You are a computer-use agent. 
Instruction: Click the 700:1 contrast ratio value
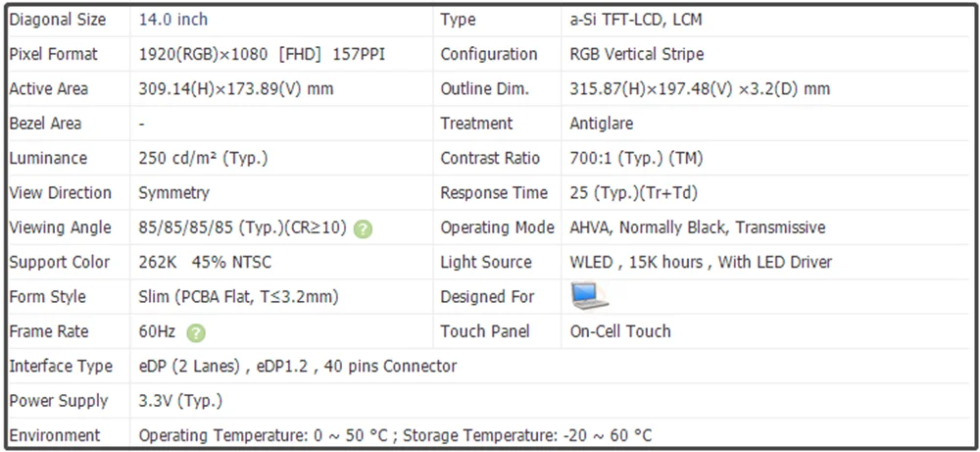tap(636, 158)
